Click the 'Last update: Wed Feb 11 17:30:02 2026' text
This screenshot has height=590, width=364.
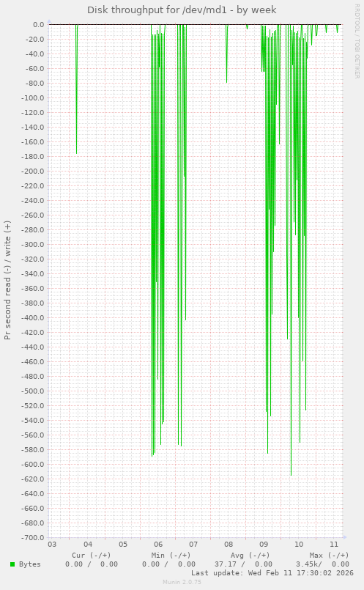click(272, 572)
